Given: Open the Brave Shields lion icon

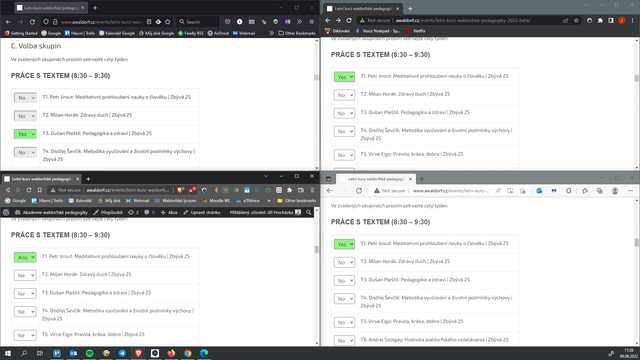Looking at the screenshot, I should (x=180, y=190).
